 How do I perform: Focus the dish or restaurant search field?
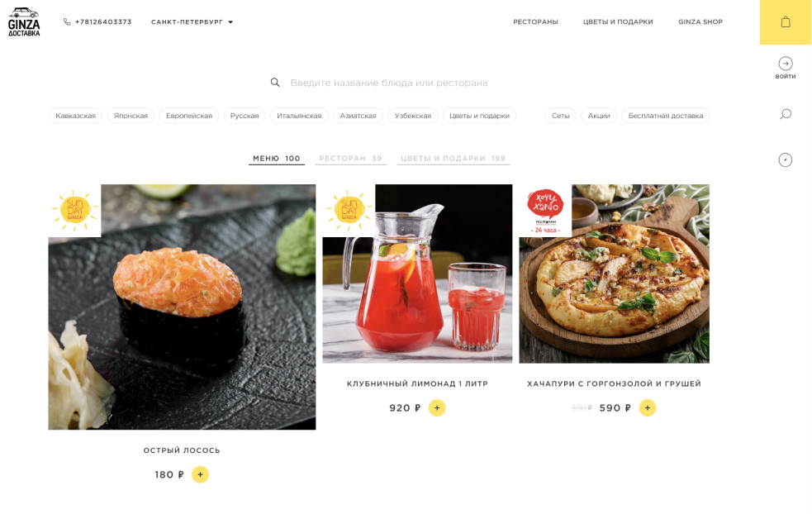tap(388, 83)
